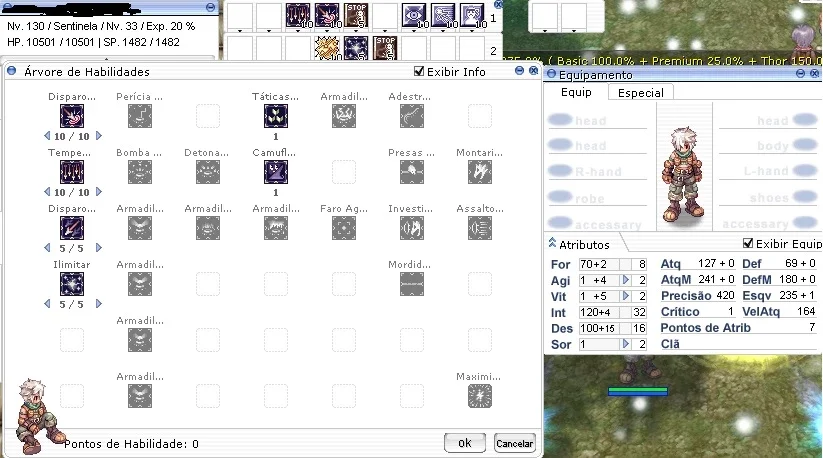This screenshot has width=823, height=458.
Task: Click the Camufl... skill icon
Action: pos(276,172)
